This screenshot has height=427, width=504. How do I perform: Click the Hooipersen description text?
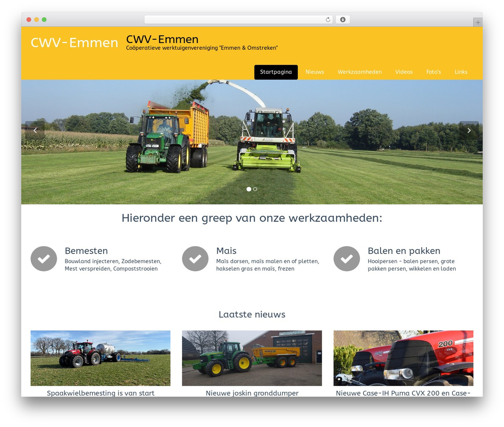(412, 265)
